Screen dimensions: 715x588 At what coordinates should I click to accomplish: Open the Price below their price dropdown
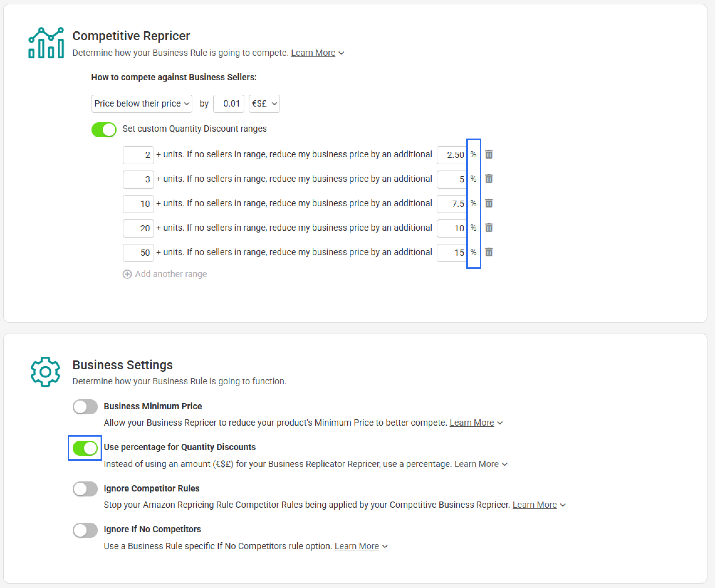click(x=142, y=104)
